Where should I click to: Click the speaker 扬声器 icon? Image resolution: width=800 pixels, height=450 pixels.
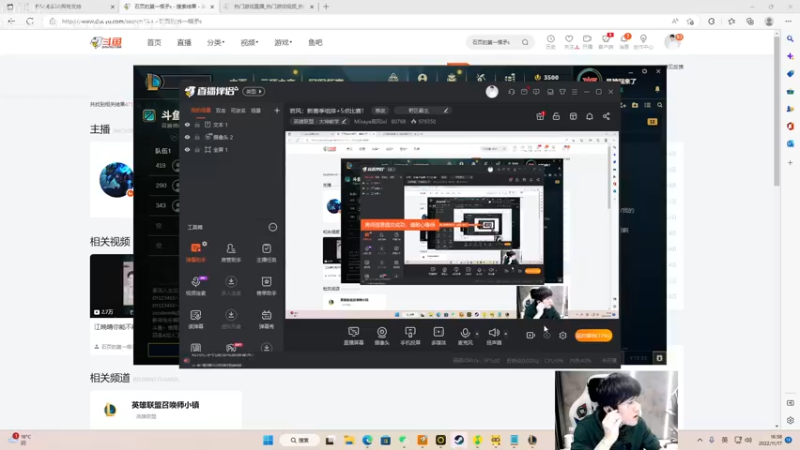click(x=493, y=333)
